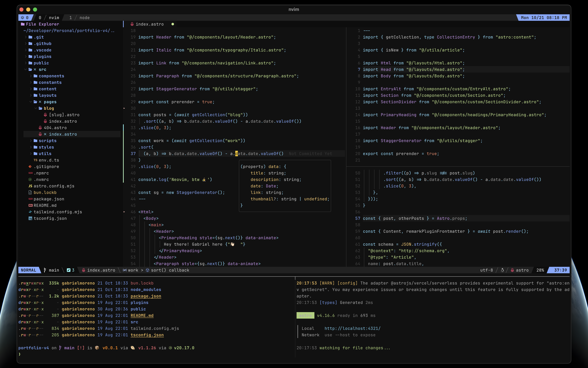Expand the .vscode folder chevron

click(x=26, y=50)
